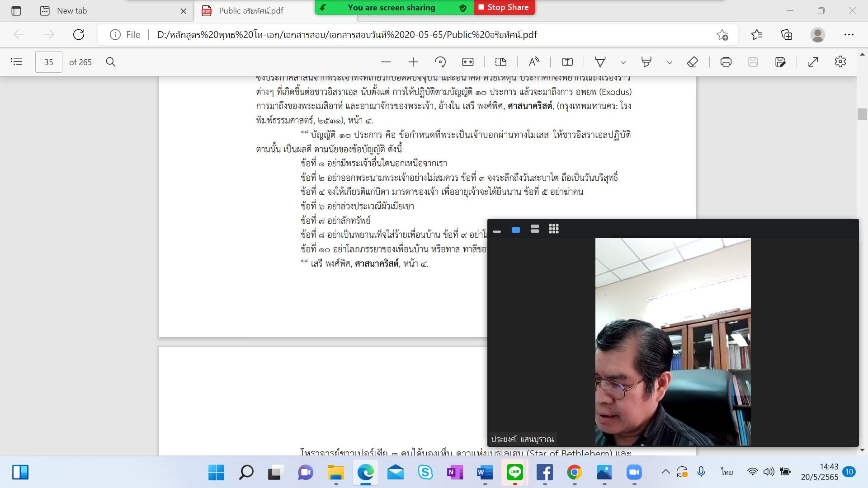Open Widgets panel on taskbar
The width and height of the screenshot is (868, 488).
(x=20, y=473)
